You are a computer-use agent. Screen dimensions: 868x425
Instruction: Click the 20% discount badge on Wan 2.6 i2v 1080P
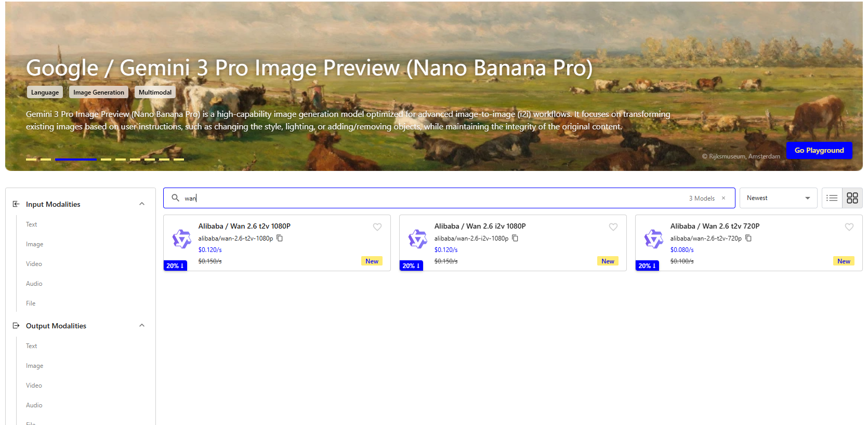tap(411, 265)
